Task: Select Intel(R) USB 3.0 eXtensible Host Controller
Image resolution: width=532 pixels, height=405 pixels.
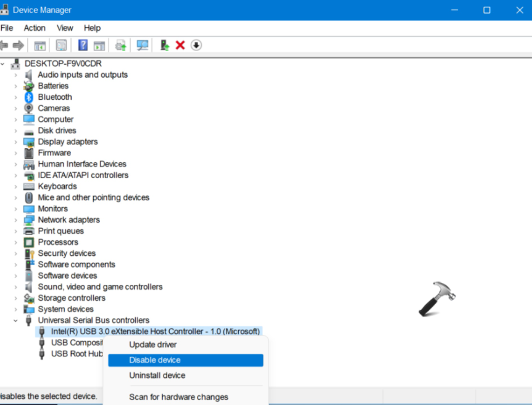Action: click(156, 332)
